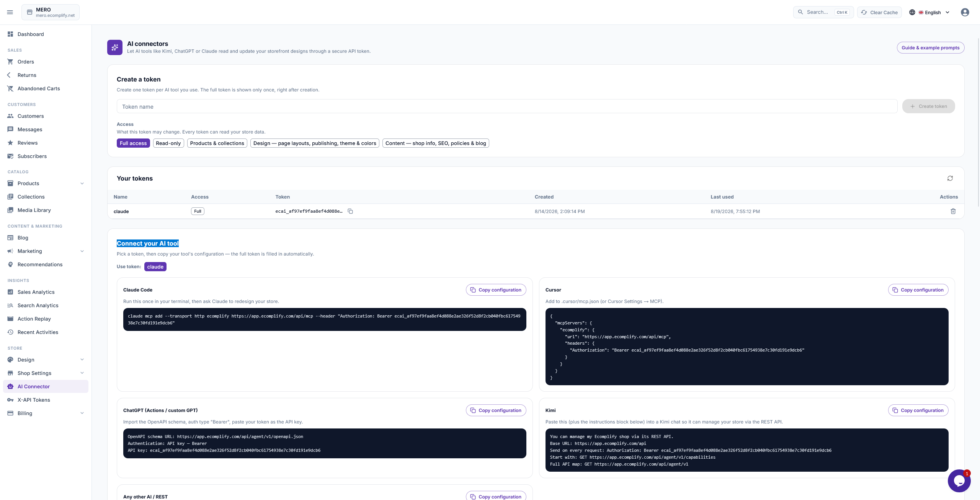980x500 pixels.
Task: Open the English language dropdown
Action: pyautogui.click(x=929, y=12)
